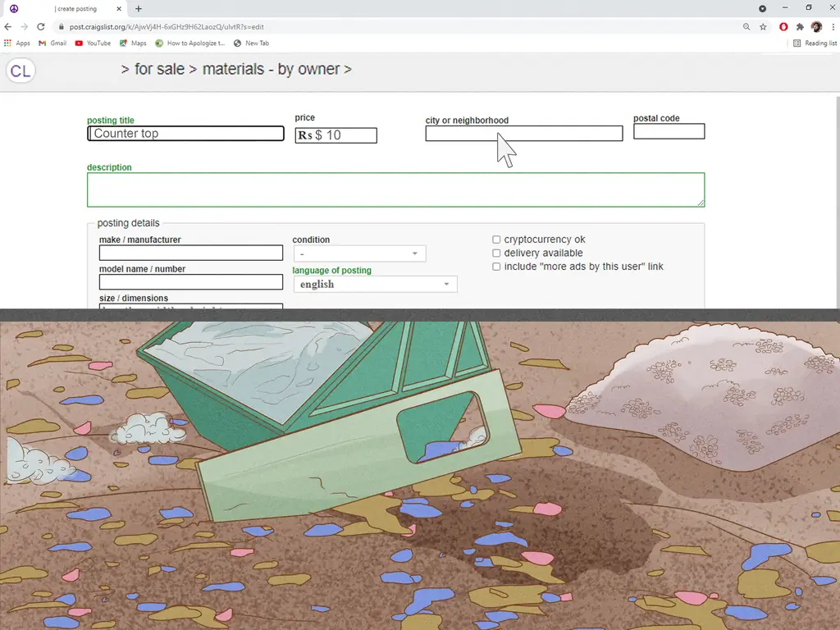Focus the make / manufacturer field

point(190,253)
